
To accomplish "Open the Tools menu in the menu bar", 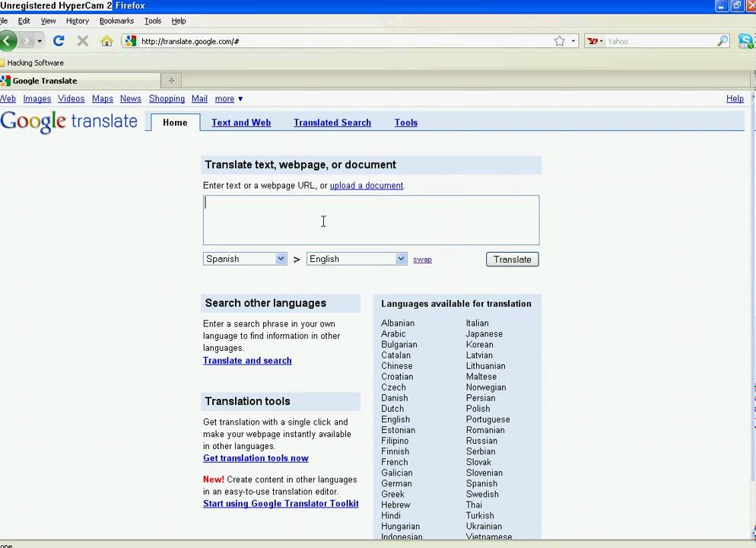I will (x=152, y=21).
